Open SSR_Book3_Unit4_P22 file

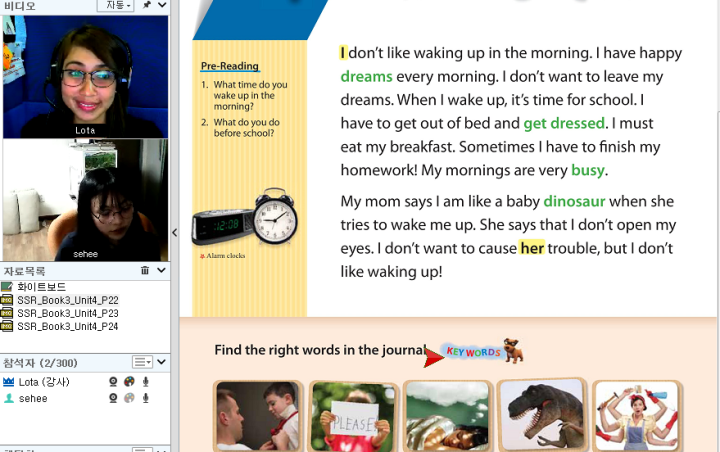pyautogui.click(x=68, y=300)
